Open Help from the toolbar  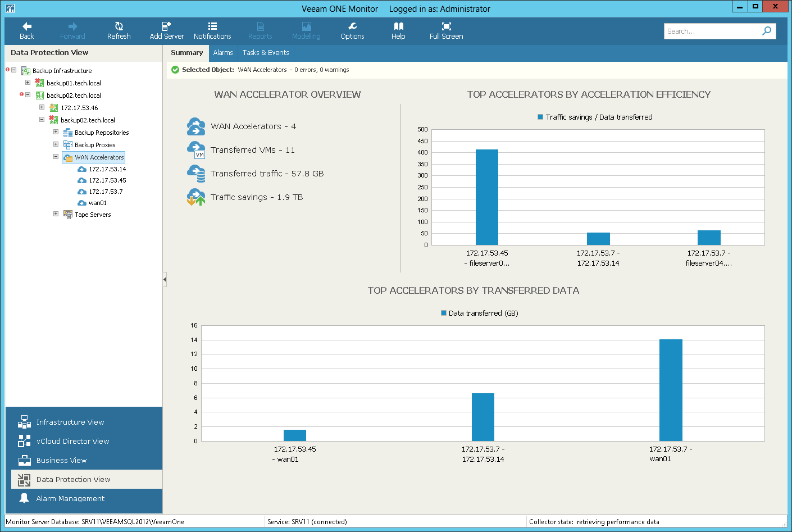[x=398, y=31]
